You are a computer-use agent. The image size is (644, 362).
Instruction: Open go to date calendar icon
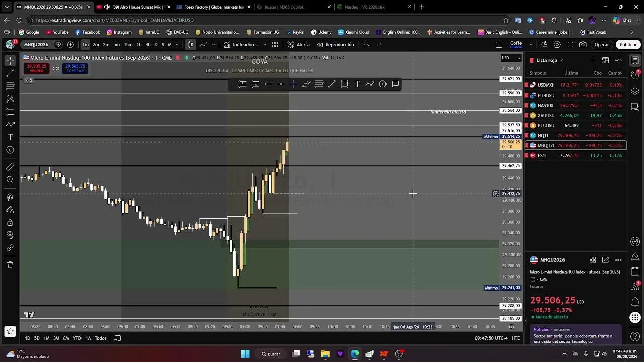pos(118,338)
